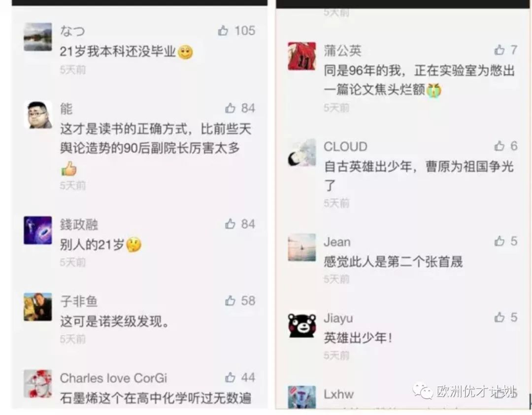Like Charles love CorGi's comment
This screenshot has height=415, width=532.
(230, 378)
